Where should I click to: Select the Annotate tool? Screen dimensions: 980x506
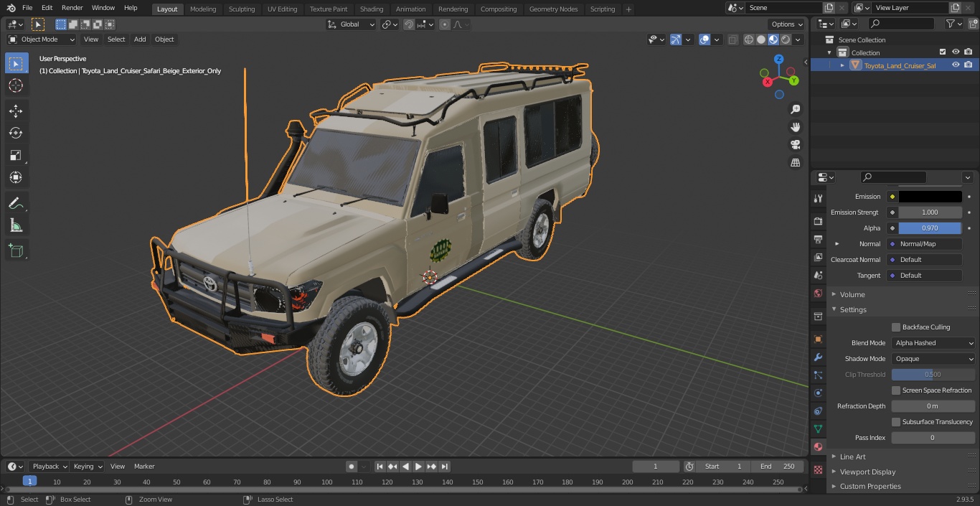(16, 203)
